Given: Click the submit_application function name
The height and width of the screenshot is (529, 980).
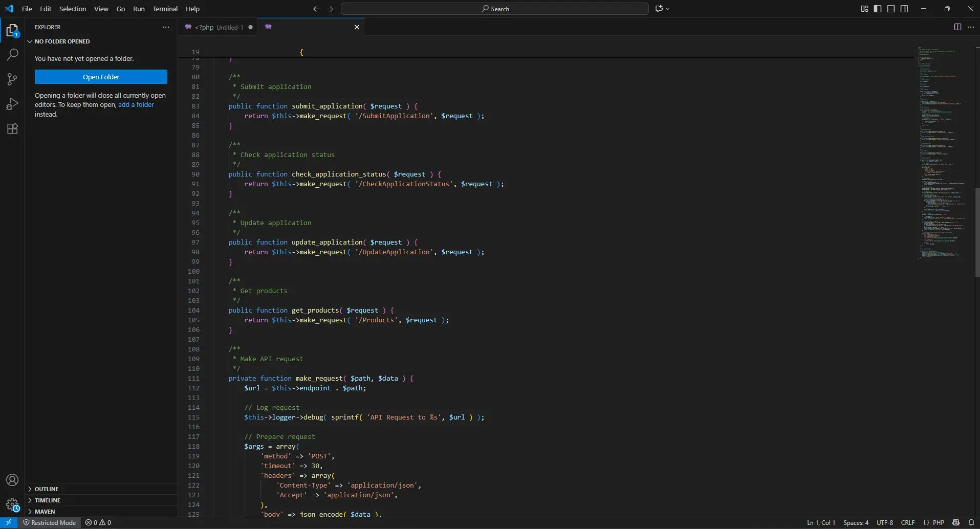Looking at the screenshot, I should [x=327, y=106].
